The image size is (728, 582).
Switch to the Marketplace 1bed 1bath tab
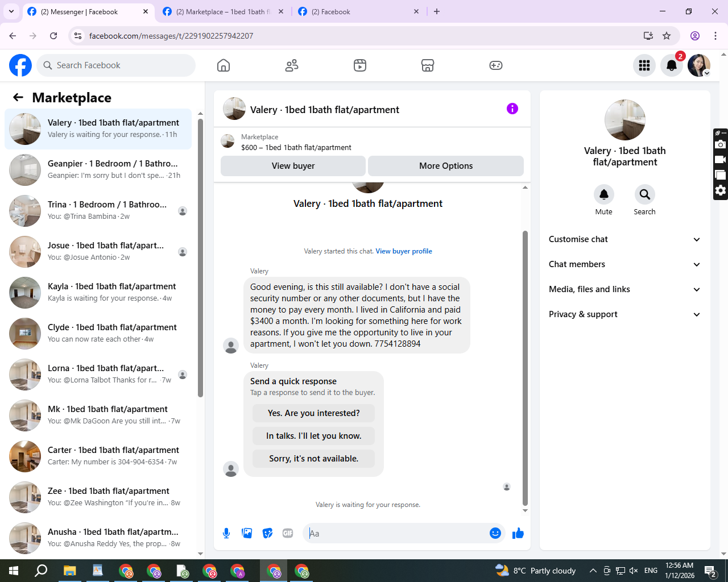tap(224, 11)
